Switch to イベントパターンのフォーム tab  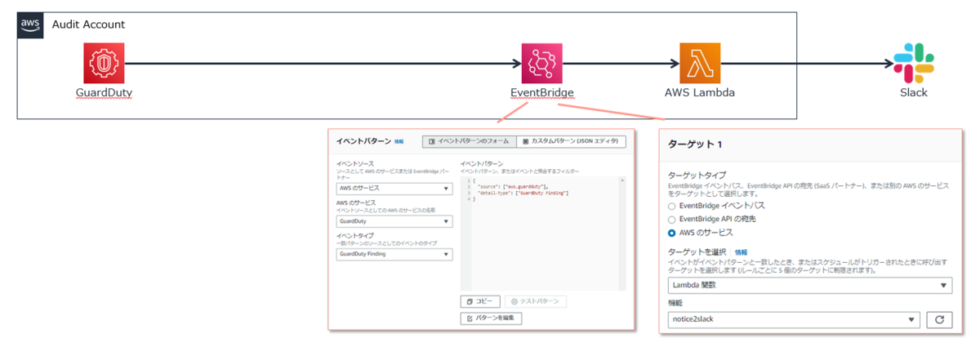(x=468, y=141)
